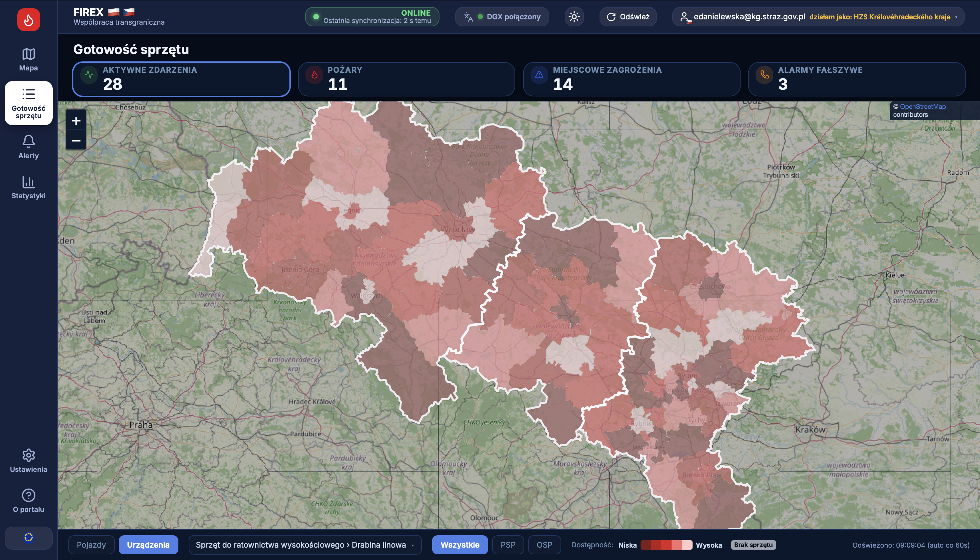Zoom out the map with minus
The image size is (980, 560).
[x=76, y=141]
